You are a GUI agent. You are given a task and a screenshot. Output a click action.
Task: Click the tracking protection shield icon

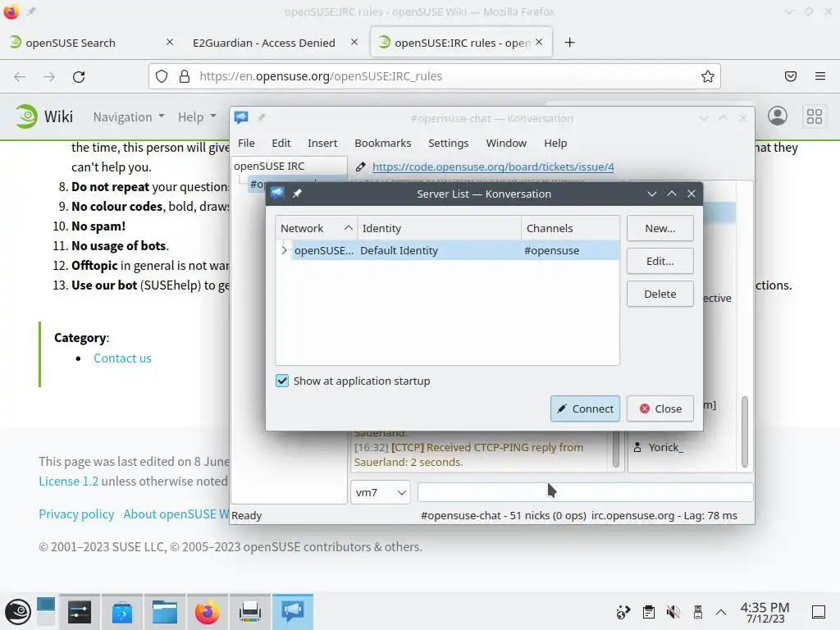click(162, 76)
